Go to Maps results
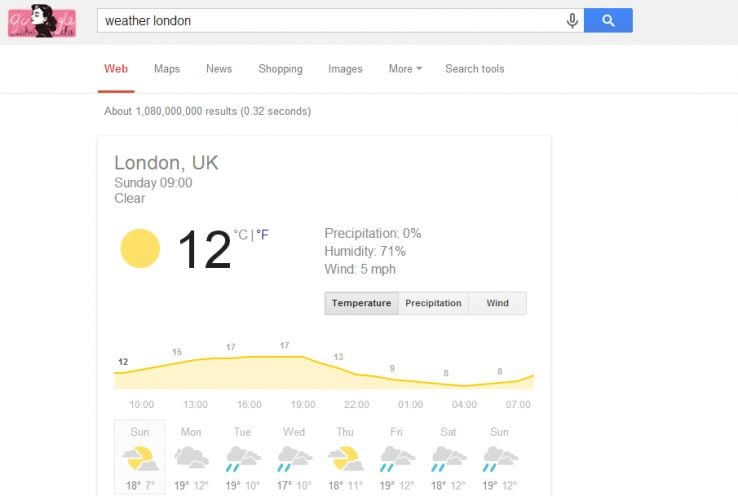 point(167,69)
